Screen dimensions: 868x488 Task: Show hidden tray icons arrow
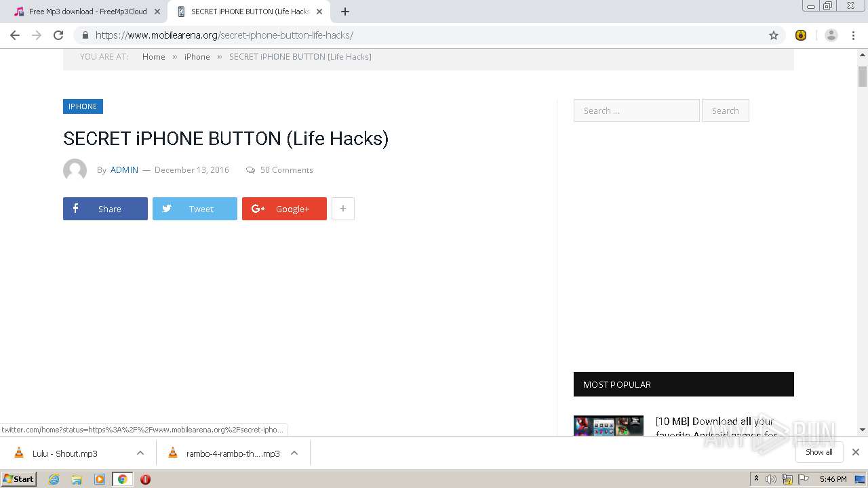point(756,479)
